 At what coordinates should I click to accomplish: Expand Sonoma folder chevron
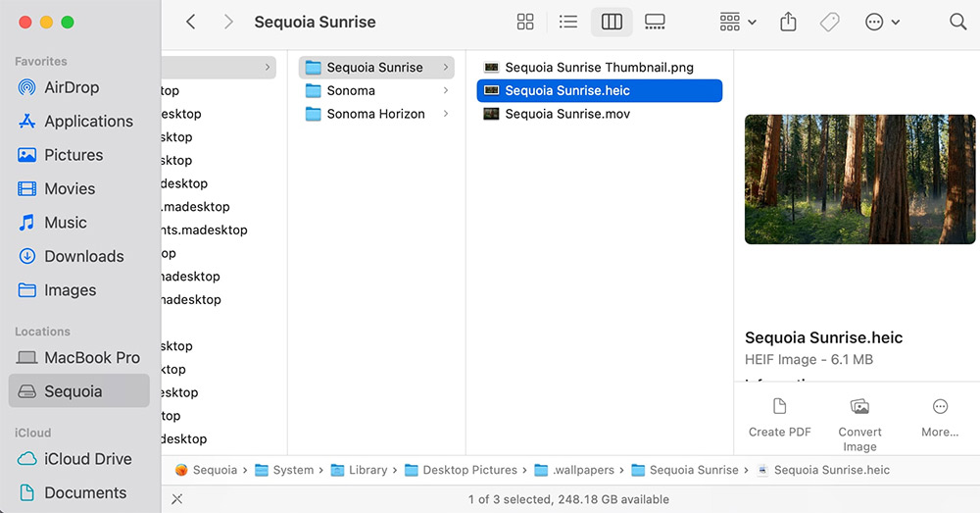(x=446, y=90)
